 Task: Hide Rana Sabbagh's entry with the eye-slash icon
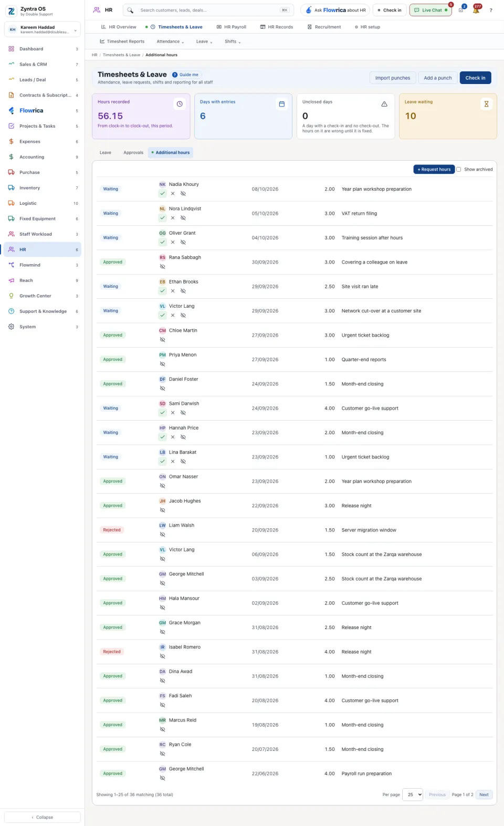163,267
